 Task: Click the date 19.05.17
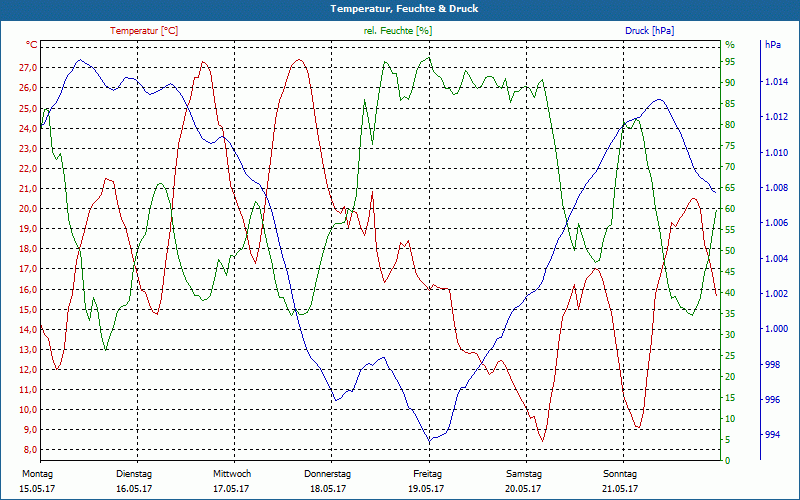[426, 489]
